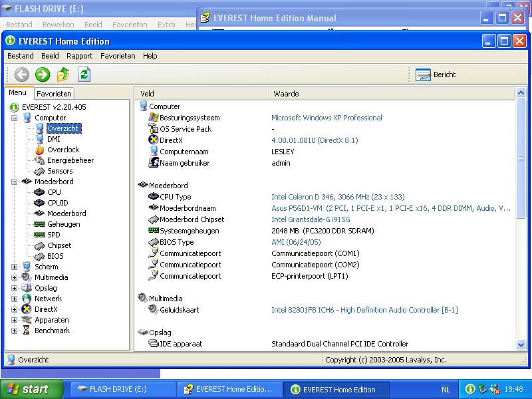Expand the Benchmark tree branch
This screenshot has width=532, height=399.
14,331
